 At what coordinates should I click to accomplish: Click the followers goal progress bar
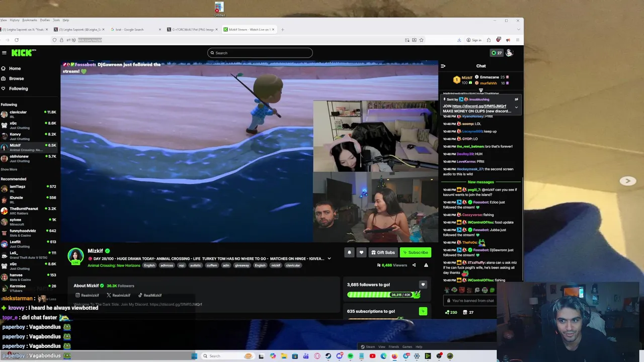pos(383,295)
